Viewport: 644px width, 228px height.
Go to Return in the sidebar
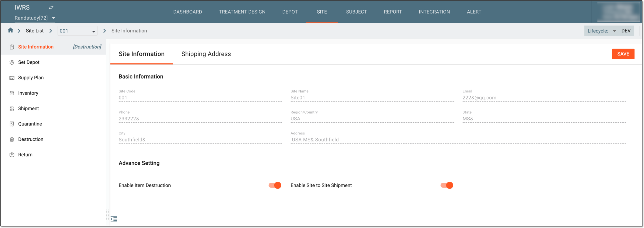pyautogui.click(x=25, y=155)
